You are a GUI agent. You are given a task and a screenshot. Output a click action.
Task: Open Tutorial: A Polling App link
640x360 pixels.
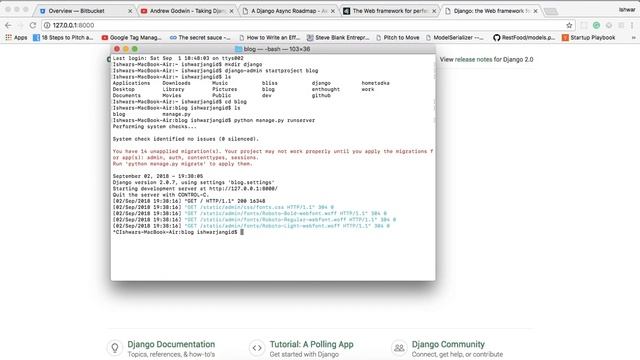(x=311, y=344)
